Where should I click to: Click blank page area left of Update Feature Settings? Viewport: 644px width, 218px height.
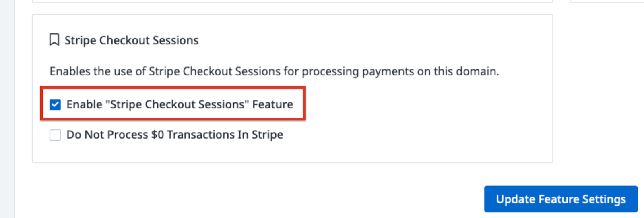click(x=282, y=193)
